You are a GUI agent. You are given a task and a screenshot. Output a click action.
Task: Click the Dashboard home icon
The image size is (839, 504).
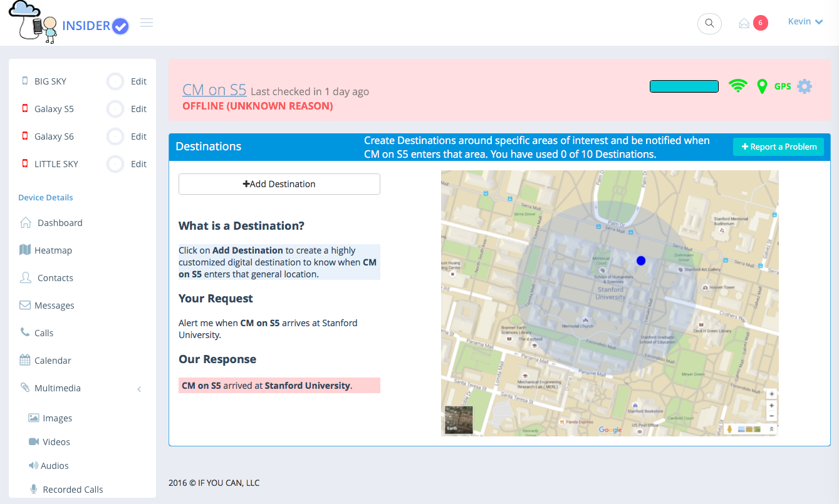click(26, 222)
